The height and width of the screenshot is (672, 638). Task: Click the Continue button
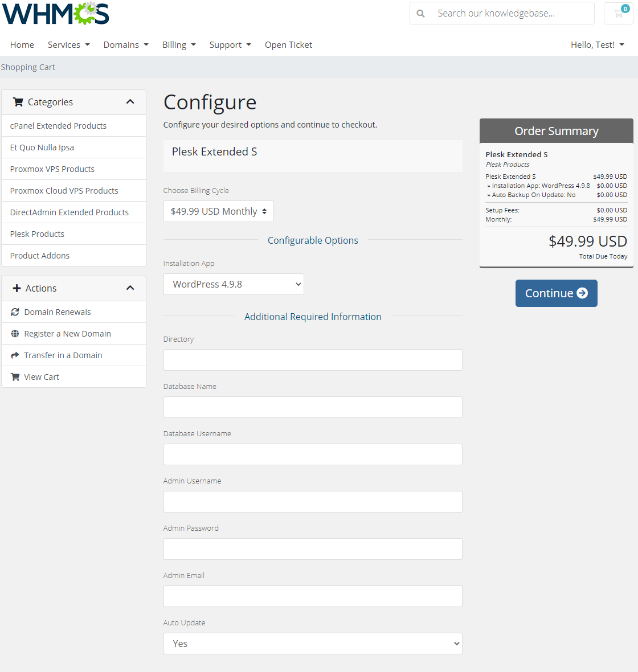[556, 293]
